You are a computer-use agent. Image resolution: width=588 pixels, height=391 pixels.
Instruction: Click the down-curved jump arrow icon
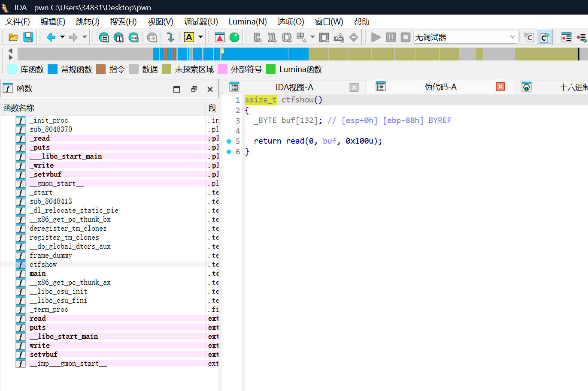point(170,37)
